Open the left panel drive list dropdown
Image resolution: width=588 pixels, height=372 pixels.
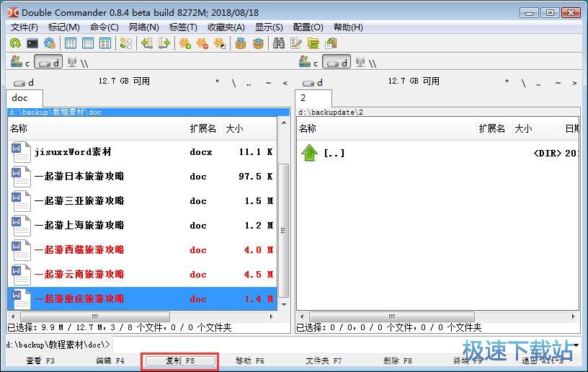click(x=24, y=82)
